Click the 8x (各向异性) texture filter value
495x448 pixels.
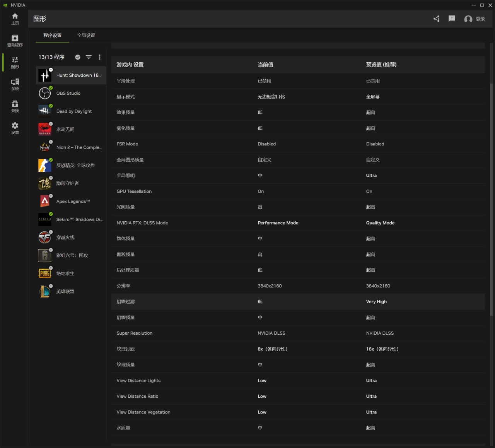[272, 349]
